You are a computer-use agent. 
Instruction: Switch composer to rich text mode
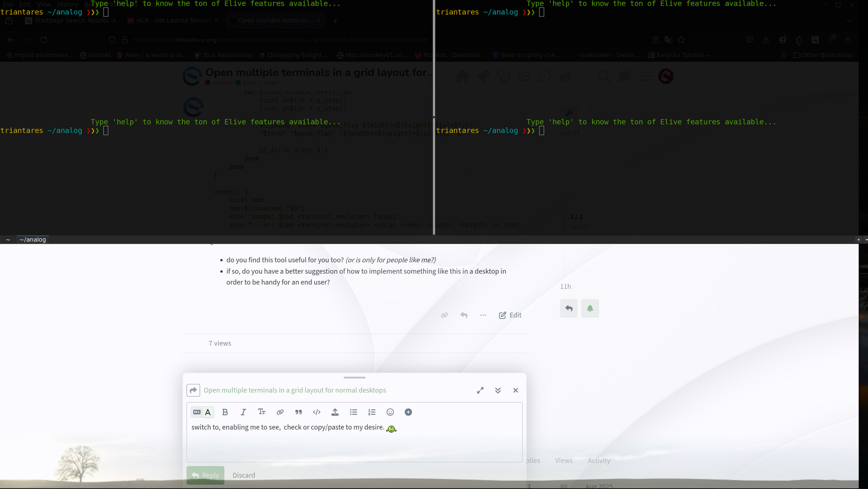click(x=208, y=412)
